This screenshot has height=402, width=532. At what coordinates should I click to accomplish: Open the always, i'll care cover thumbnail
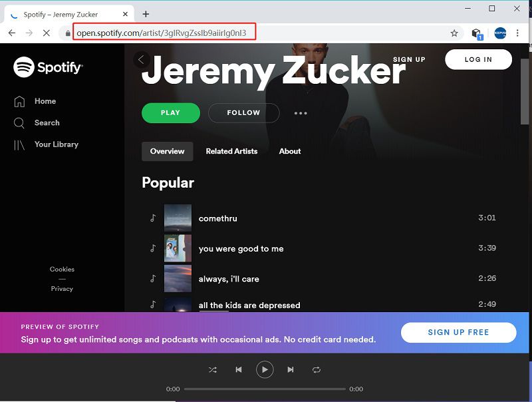[x=178, y=278]
